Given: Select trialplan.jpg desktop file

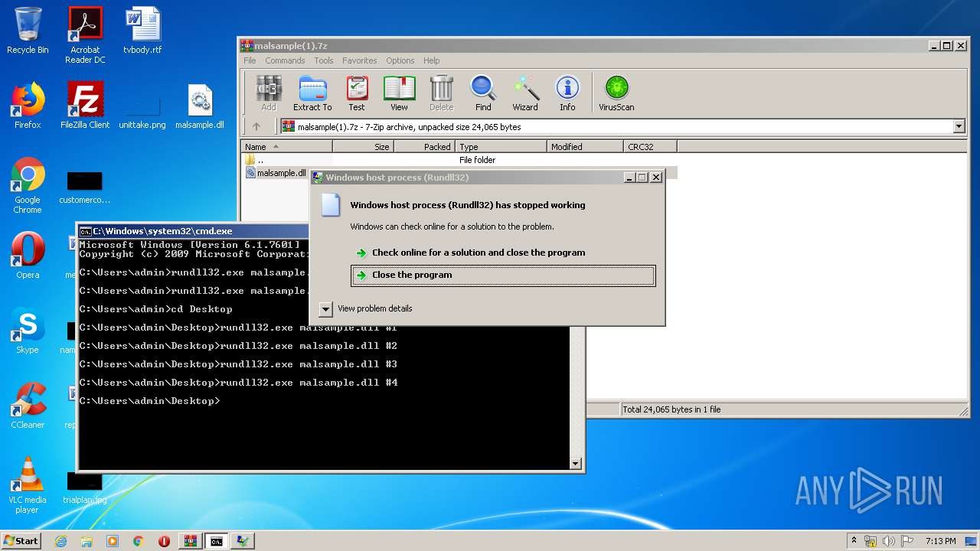Looking at the screenshot, I should click(85, 488).
